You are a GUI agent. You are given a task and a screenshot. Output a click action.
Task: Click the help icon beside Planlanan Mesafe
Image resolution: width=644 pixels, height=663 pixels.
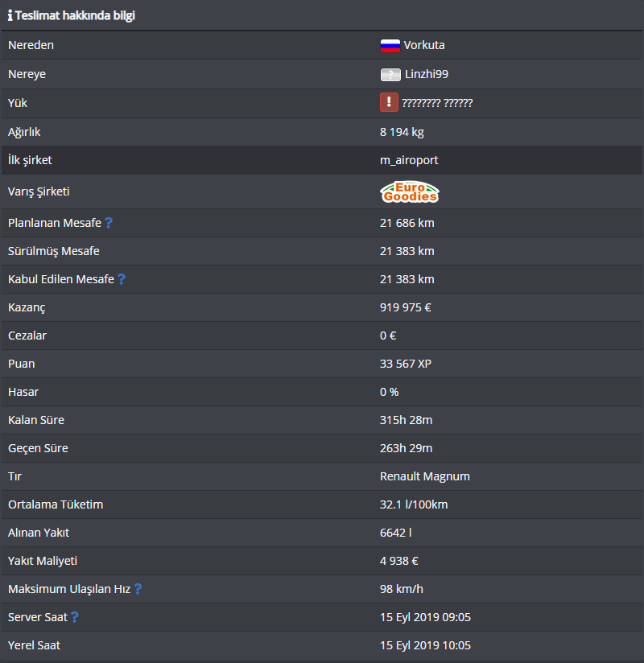click(109, 223)
